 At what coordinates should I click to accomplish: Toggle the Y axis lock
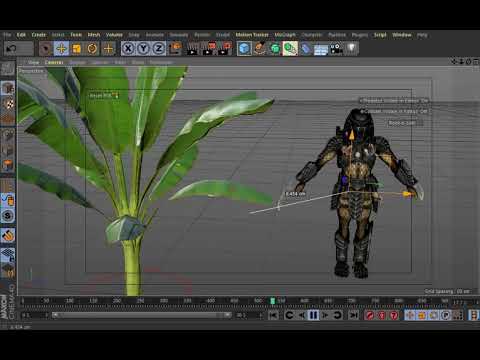coord(143,49)
